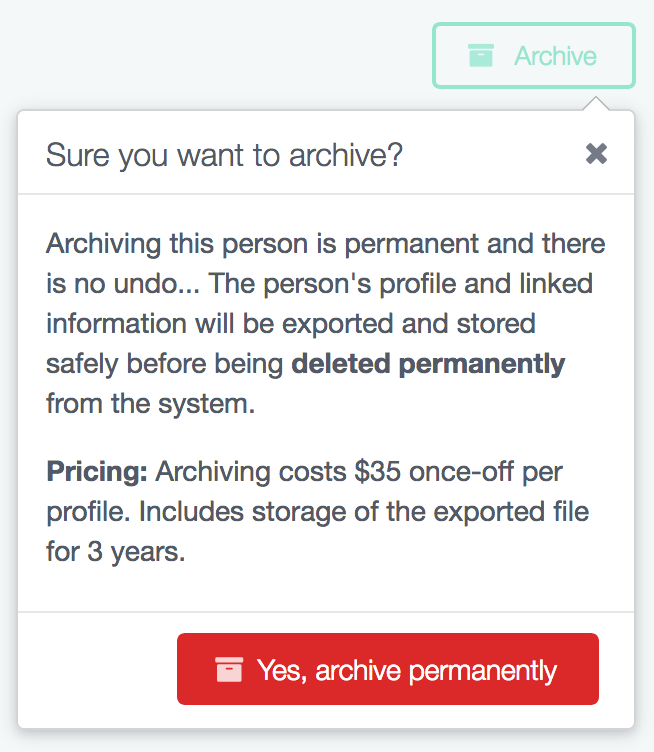Click the popover arrow below the Archive button
The height and width of the screenshot is (752, 654).
pyautogui.click(x=596, y=104)
